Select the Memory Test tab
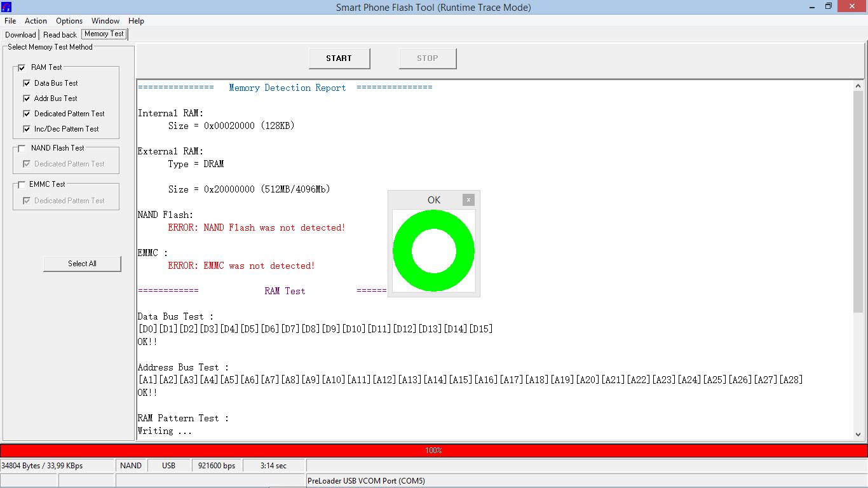The image size is (868, 488). (105, 34)
